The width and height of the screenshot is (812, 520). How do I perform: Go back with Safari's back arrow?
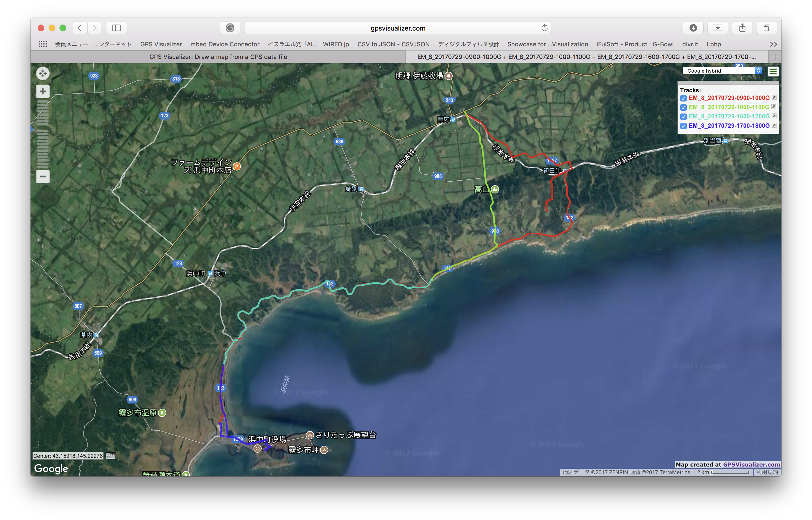point(80,28)
